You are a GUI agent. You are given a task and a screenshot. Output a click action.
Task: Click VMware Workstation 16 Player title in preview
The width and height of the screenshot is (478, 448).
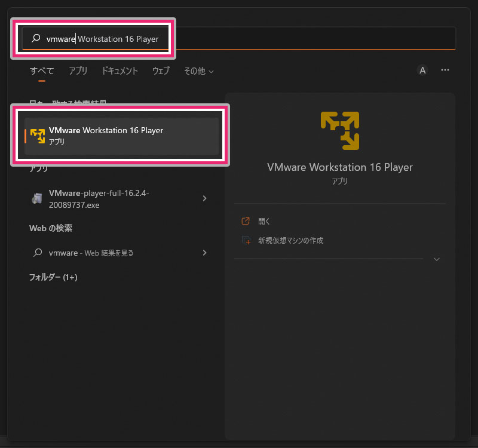click(339, 167)
